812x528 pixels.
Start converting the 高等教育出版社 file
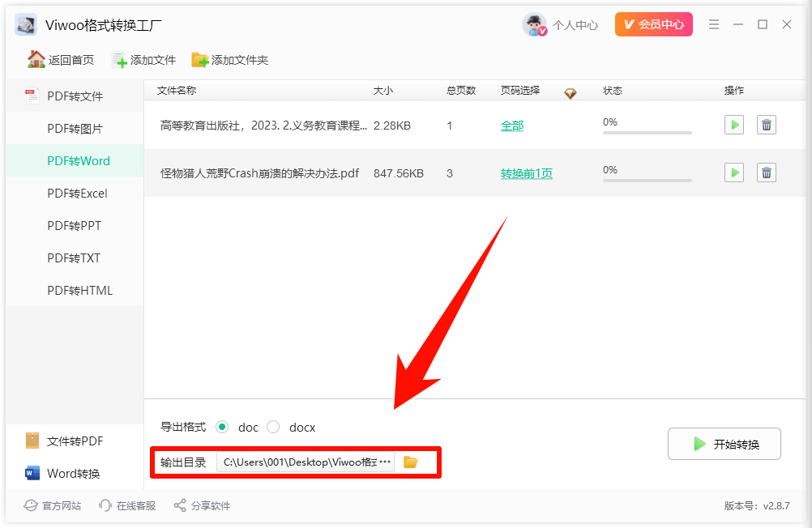[734, 125]
